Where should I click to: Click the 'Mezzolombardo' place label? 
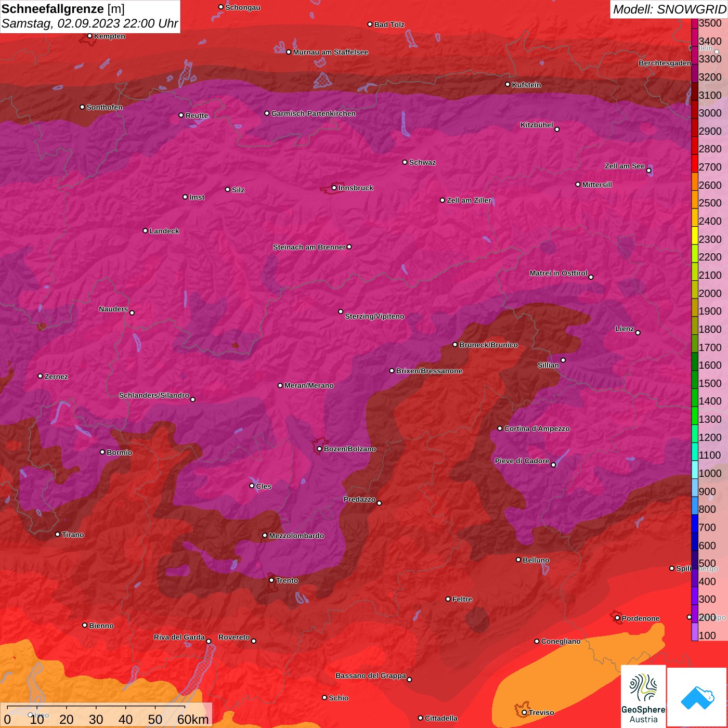(x=296, y=536)
